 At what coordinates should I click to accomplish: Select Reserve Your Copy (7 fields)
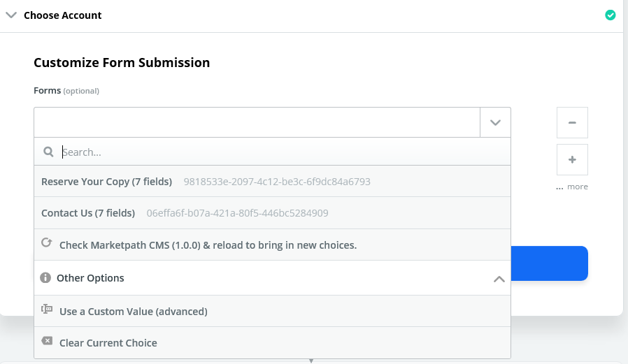[x=272, y=182]
